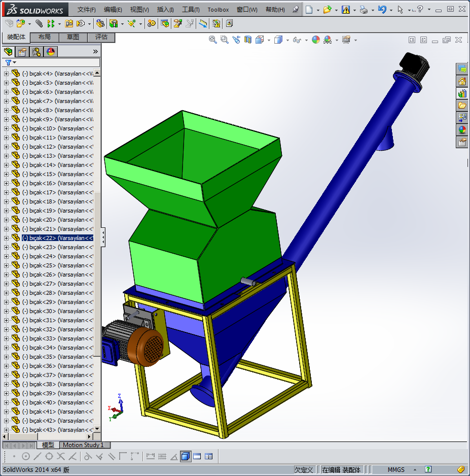This screenshot has width=470, height=476.
Task: Open the PropertyManager tab icon
Action: (x=22, y=52)
